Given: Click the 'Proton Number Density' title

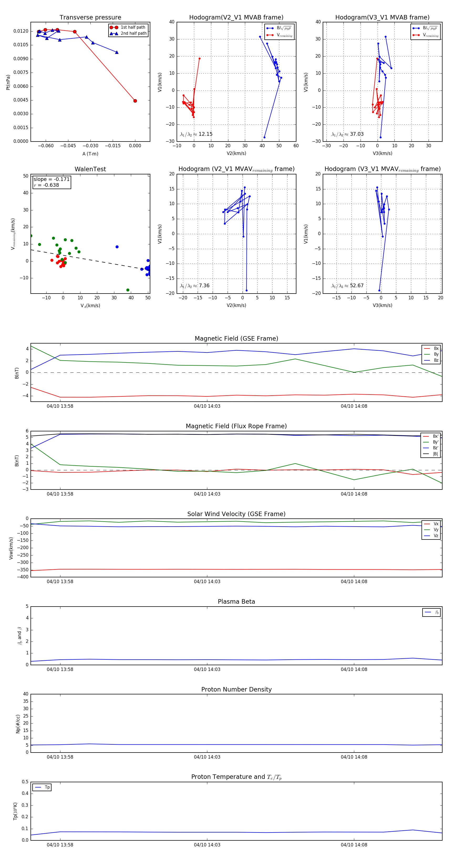Looking at the screenshot, I should [236, 689].
